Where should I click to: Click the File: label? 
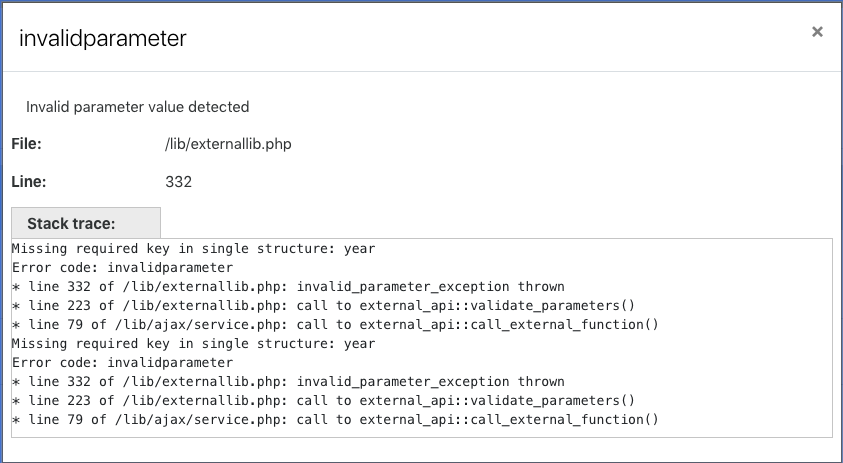(26, 144)
